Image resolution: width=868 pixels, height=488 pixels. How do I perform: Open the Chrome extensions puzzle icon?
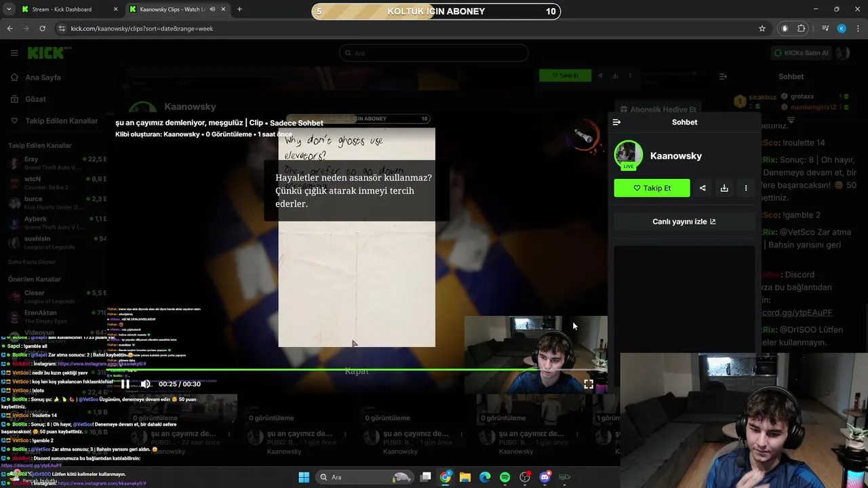pyautogui.click(x=802, y=28)
